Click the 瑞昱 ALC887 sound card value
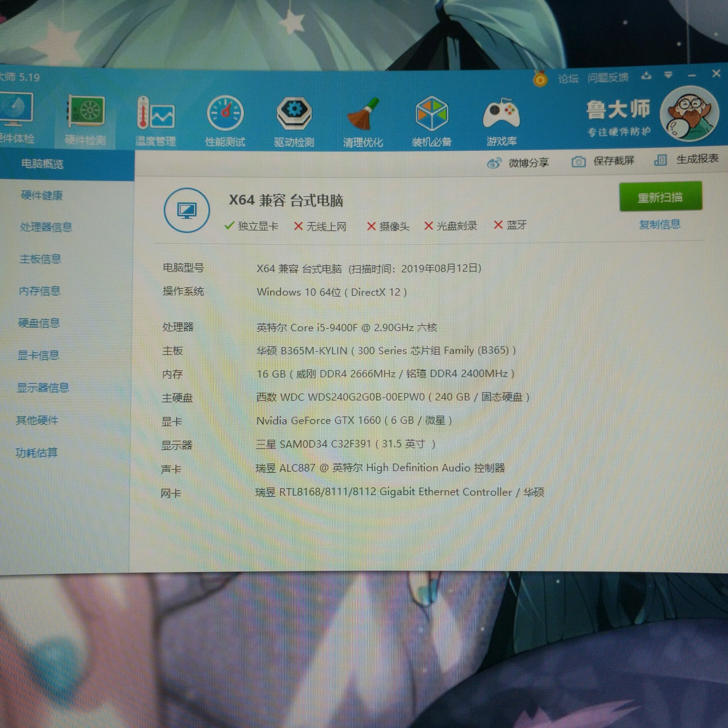This screenshot has height=728, width=728. click(x=380, y=468)
